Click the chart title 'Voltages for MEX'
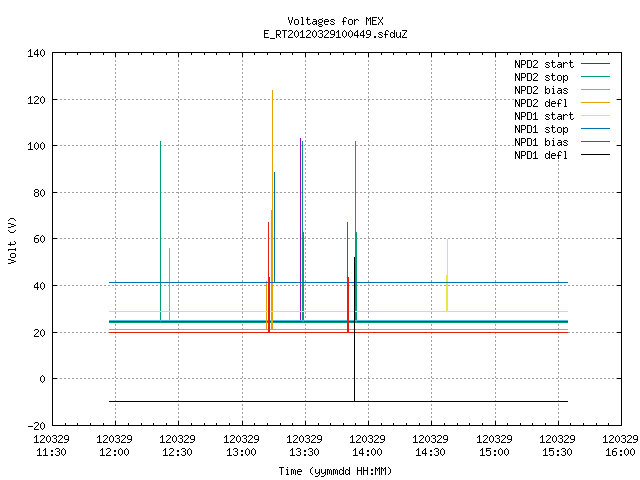The height and width of the screenshot is (480, 640). pyautogui.click(x=335, y=21)
